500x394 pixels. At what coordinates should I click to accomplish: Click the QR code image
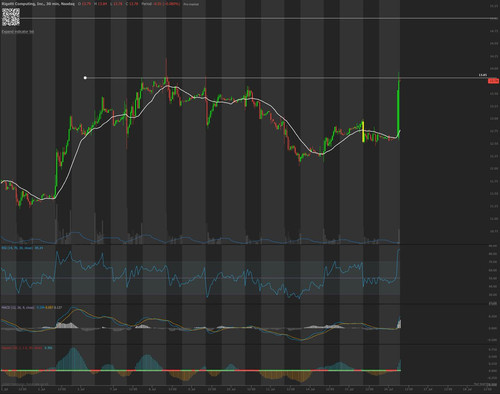coord(11,17)
